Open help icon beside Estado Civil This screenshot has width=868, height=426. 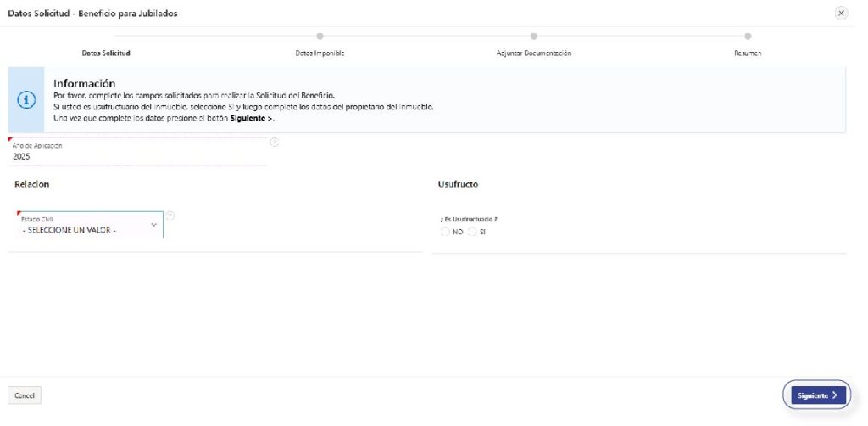pos(170,216)
